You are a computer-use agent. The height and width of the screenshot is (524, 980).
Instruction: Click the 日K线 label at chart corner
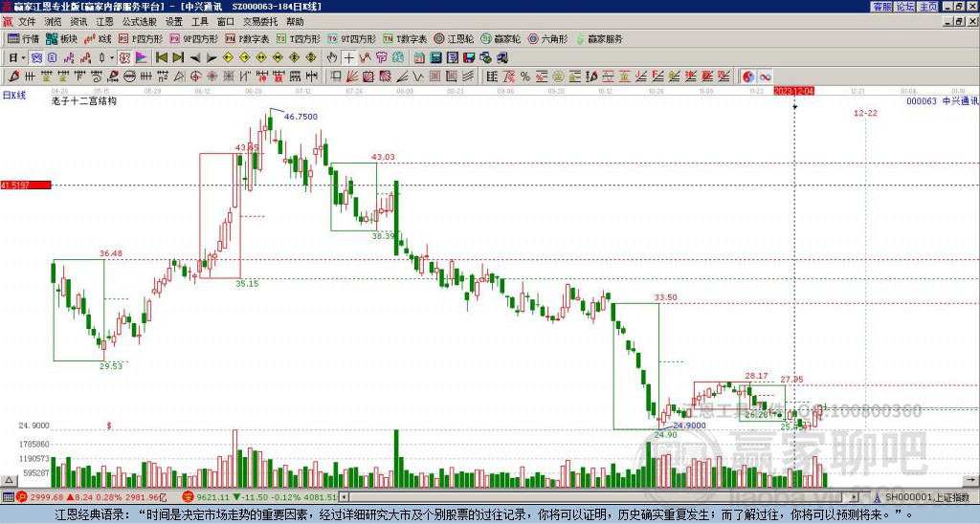[x=13, y=96]
